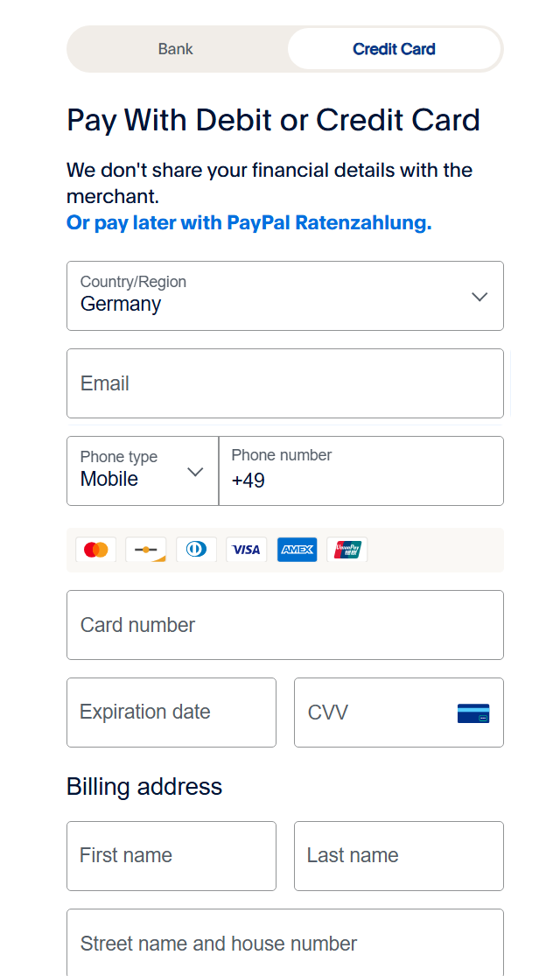This screenshot has height=976, width=560.
Task: Switch to the Bank tab
Action: [176, 49]
